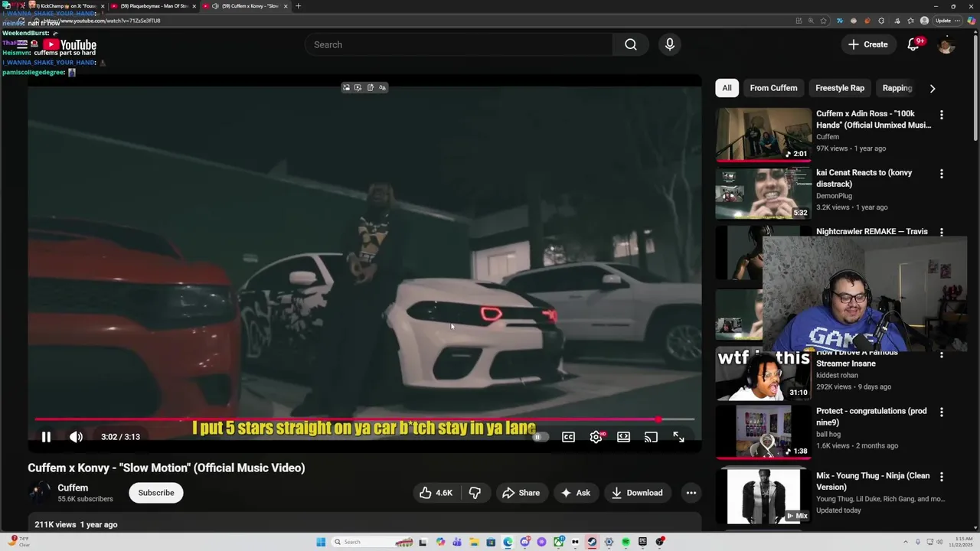
Task: Open options menu for Nightcrawler REMAKE video
Action: (942, 232)
